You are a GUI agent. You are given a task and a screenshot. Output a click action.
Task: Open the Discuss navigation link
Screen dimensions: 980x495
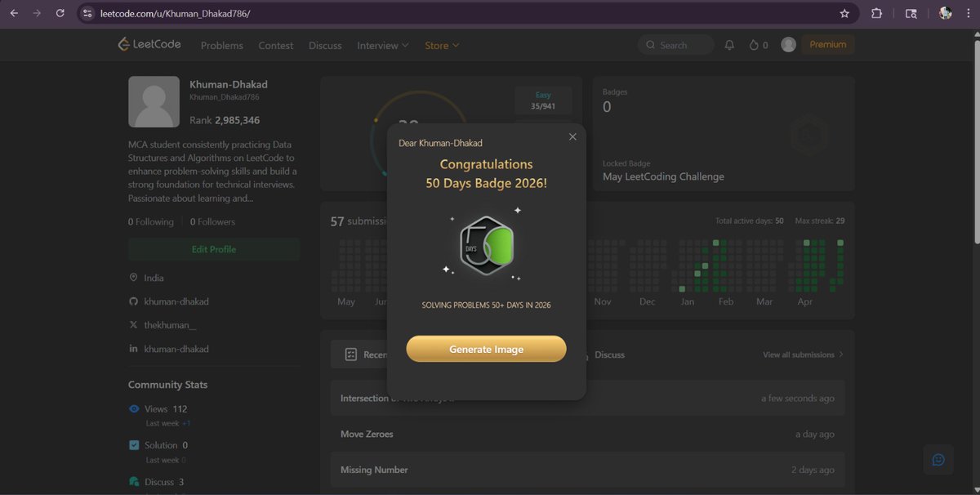point(325,45)
